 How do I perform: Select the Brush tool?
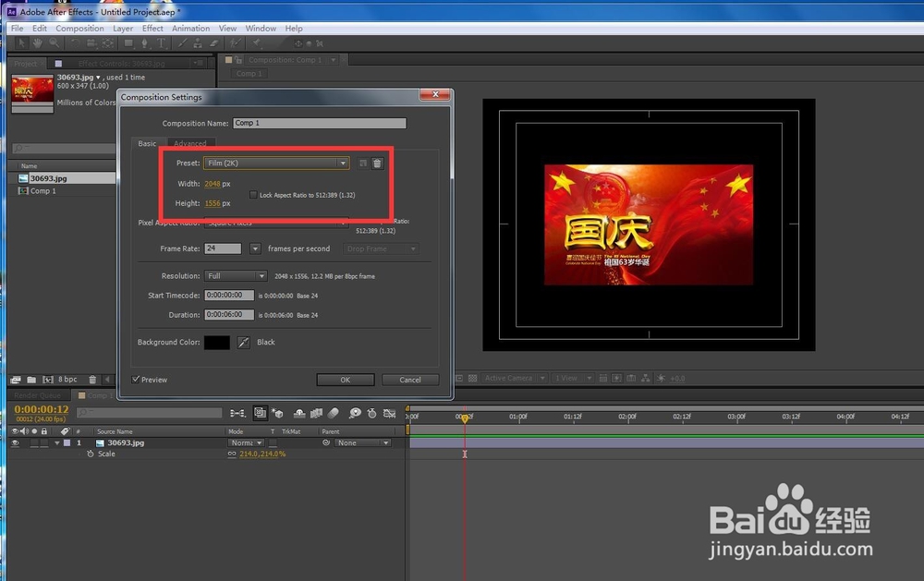tap(182, 43)
